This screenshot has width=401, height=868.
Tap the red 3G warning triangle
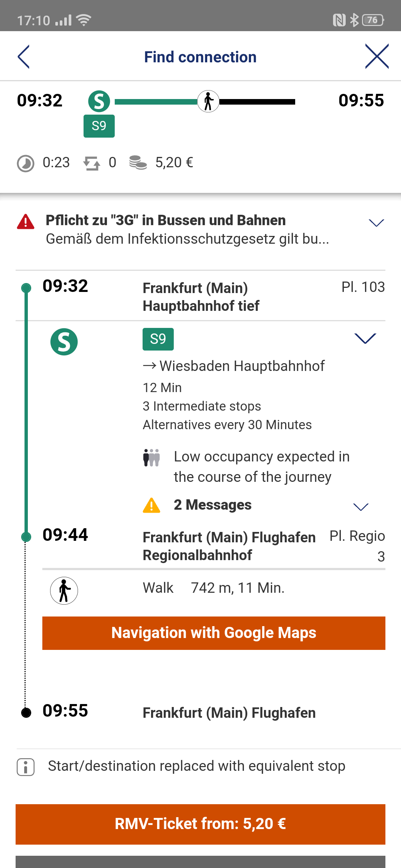point(26,222)
